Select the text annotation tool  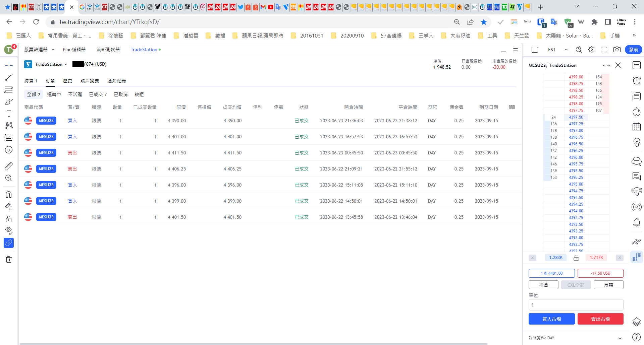9,114
